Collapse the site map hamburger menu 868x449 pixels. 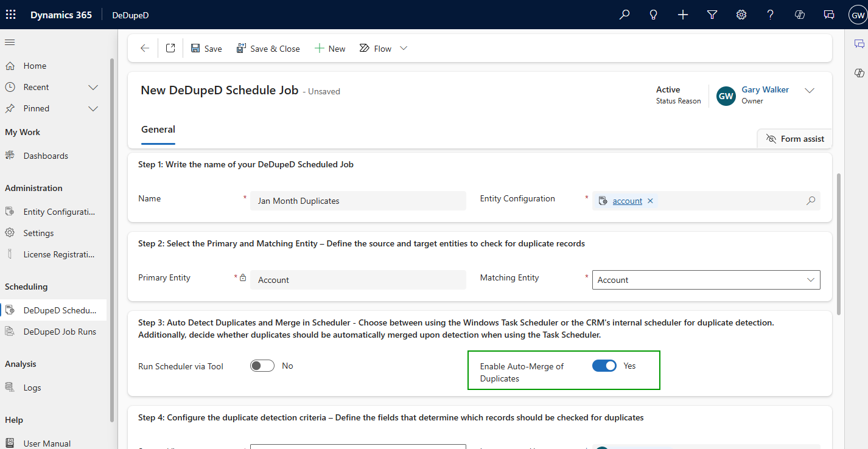coord(10,43)
